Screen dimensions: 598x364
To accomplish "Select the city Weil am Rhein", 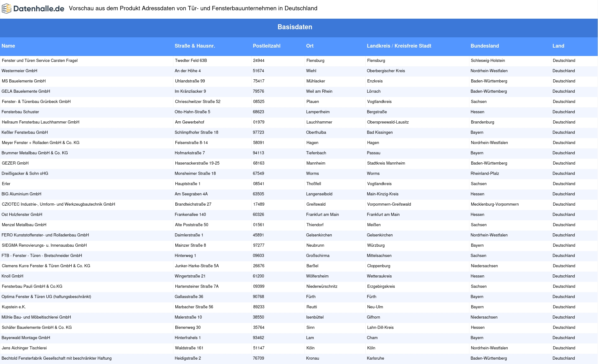I will [319, 91].
